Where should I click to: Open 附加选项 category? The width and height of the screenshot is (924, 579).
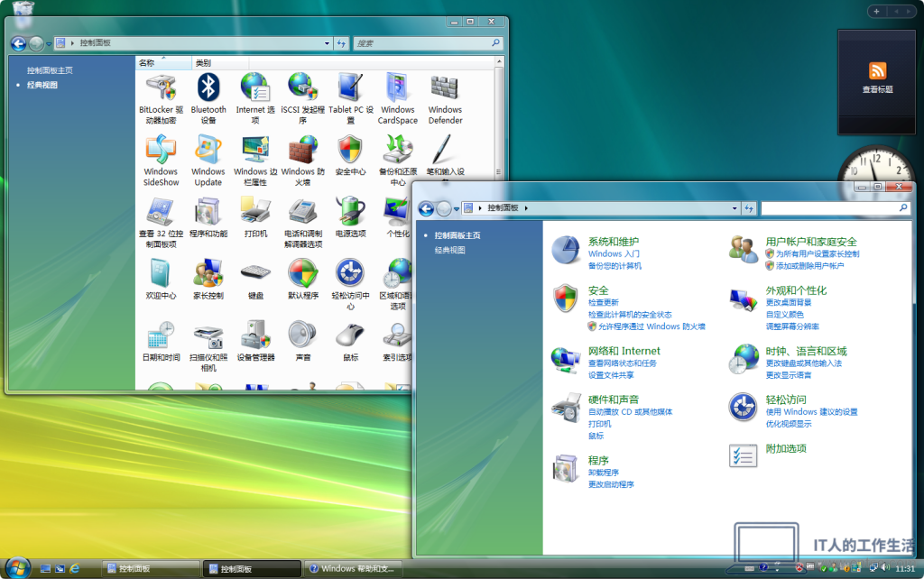pyautogui.click(x=786, y=448)
